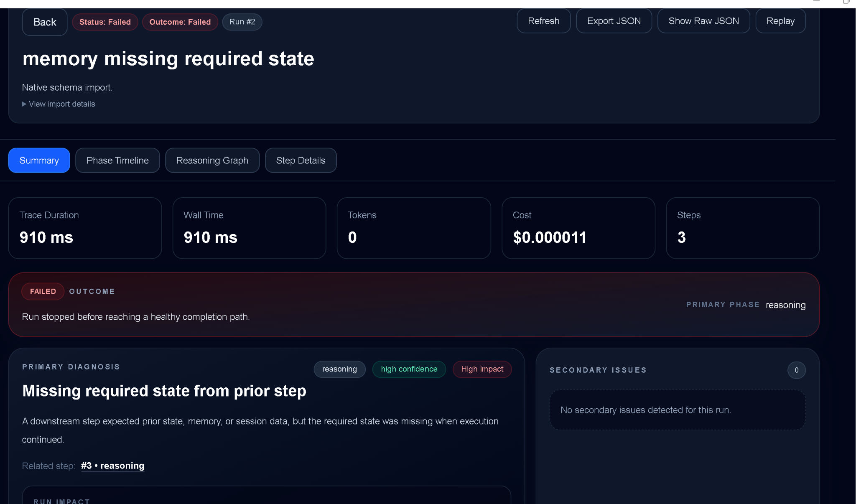
Task: Click the FAILED outcome pill
Action: pyautogui.click(x=43, y=291)
